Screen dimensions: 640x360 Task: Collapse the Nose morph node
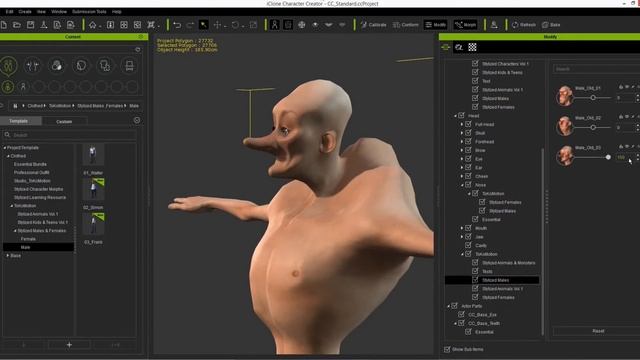click(x=462, y=185)
